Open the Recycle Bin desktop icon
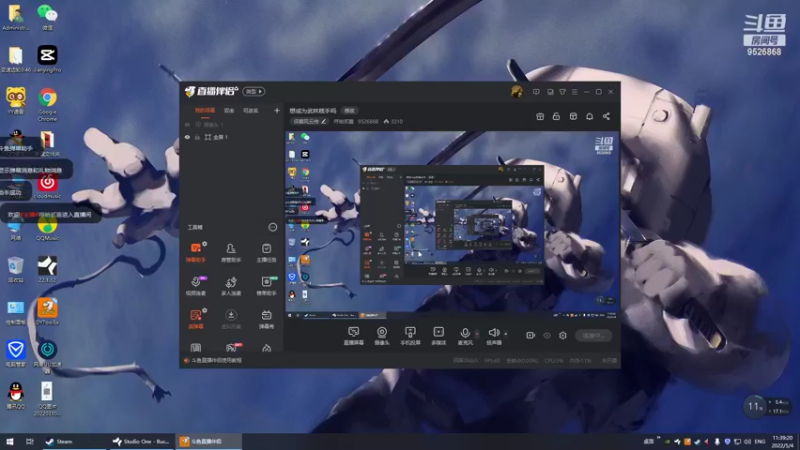Viewport: 800px width, 450px height. coord(15,270)
